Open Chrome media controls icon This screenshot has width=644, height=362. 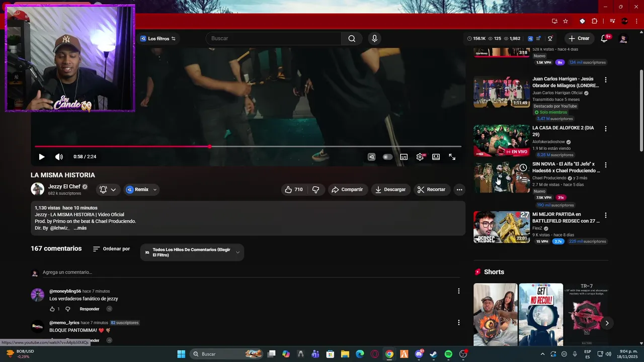[x=612, y=21]
